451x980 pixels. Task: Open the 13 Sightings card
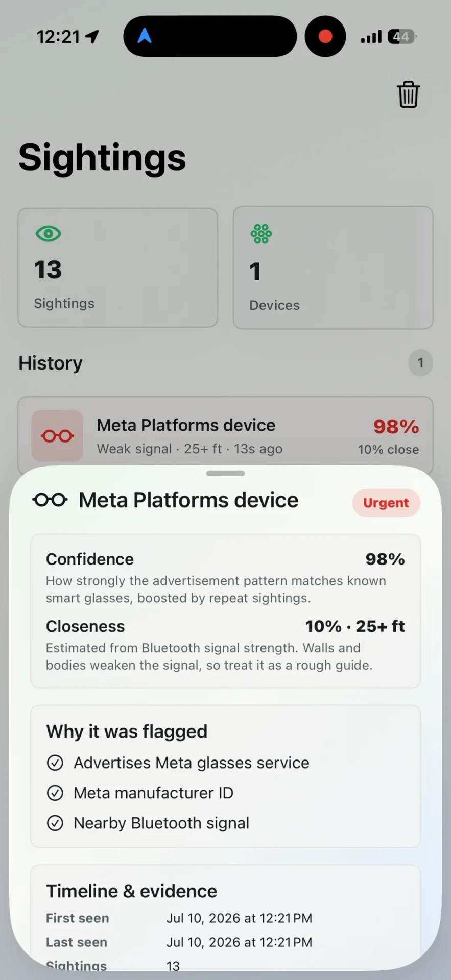click(118, 267)
